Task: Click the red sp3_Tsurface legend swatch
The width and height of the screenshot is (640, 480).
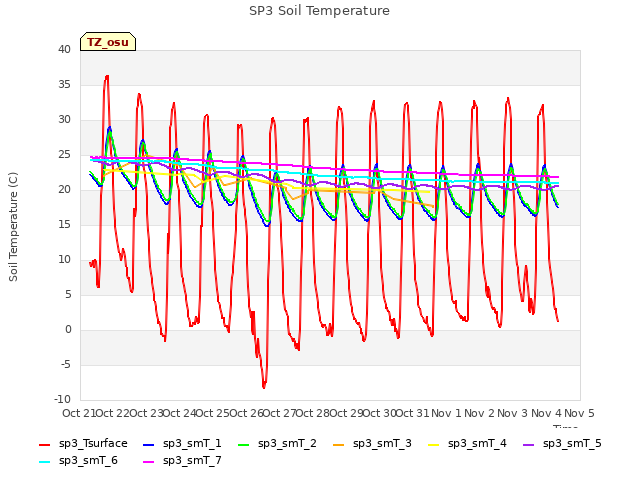Action: (44, 444)
